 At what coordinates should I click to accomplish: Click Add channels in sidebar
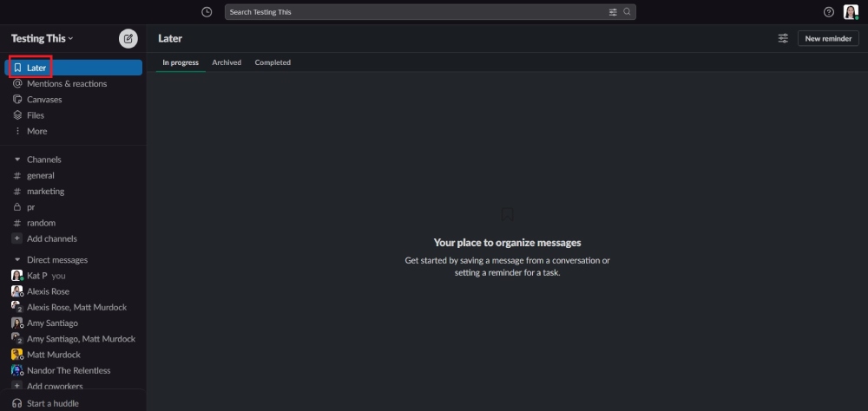[x=51, y=238]
